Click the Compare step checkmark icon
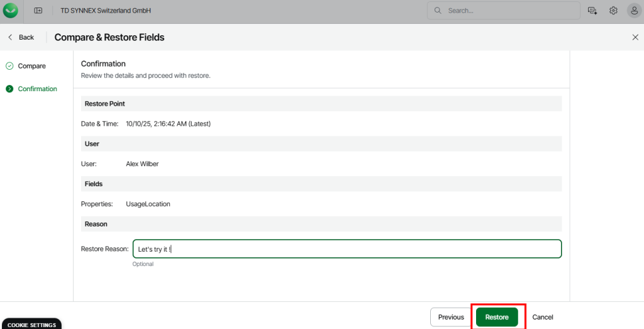The height and width of the screenshot is (329, 644). coord(9,66)
